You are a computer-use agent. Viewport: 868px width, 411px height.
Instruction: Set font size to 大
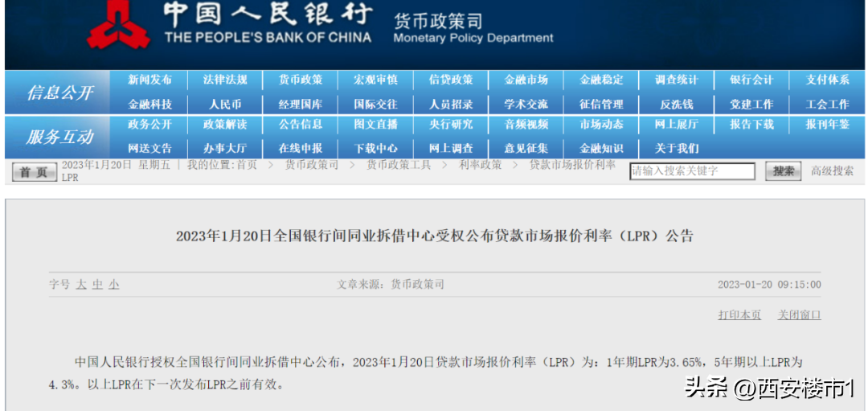[x=81, y=285]
